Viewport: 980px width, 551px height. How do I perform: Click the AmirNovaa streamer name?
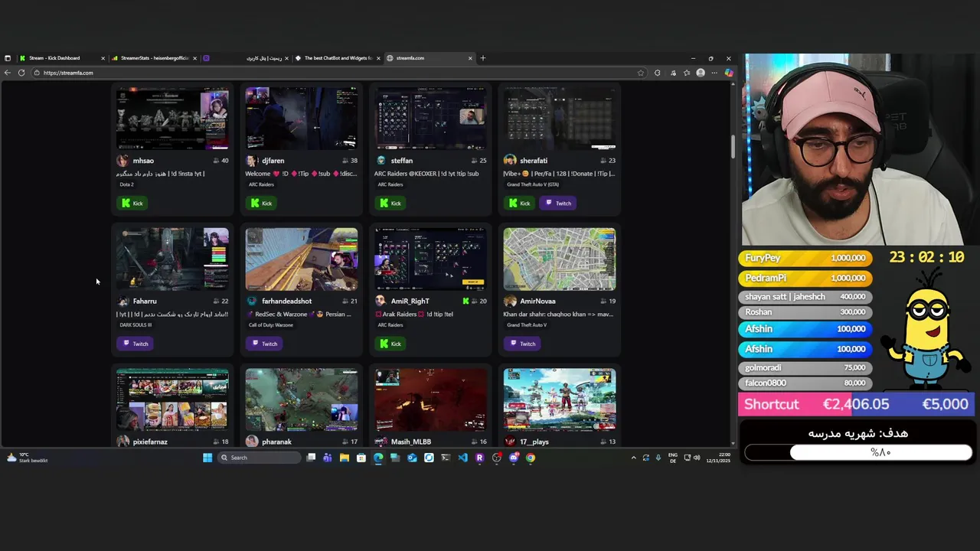[x=537, y=302]
